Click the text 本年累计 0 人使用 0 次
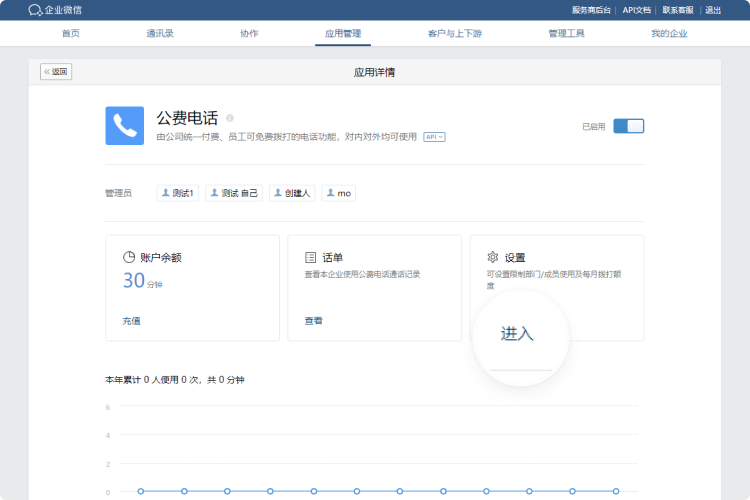 click(152, 380)
